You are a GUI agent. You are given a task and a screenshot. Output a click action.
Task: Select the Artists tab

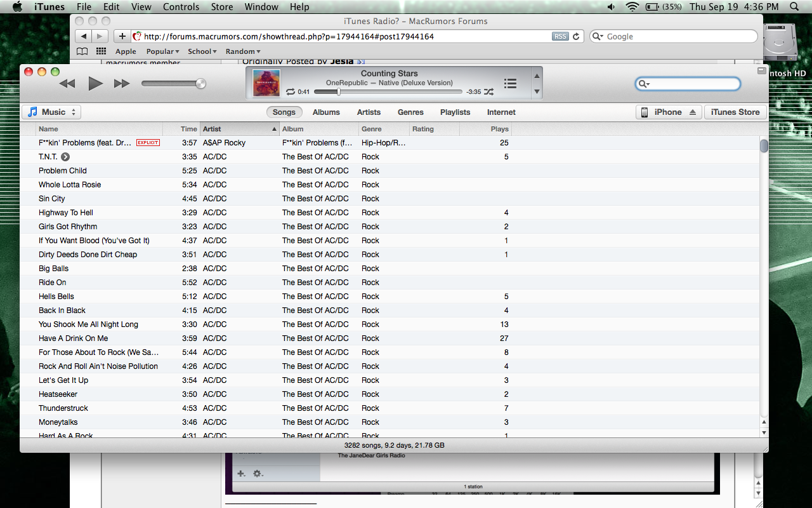(369, 112)
